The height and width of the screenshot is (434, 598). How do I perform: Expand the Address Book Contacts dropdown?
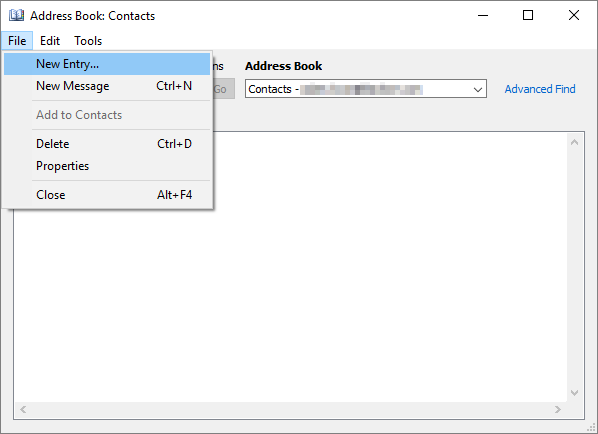coord(477,89)
